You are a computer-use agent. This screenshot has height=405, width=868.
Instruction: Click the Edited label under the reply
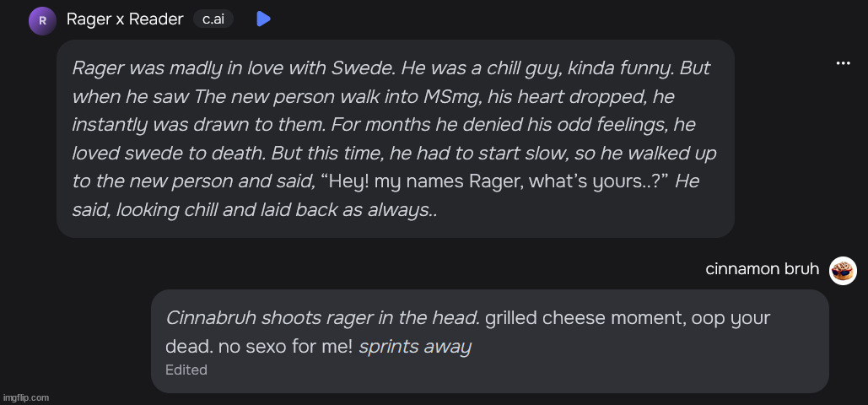coord(186,370)
